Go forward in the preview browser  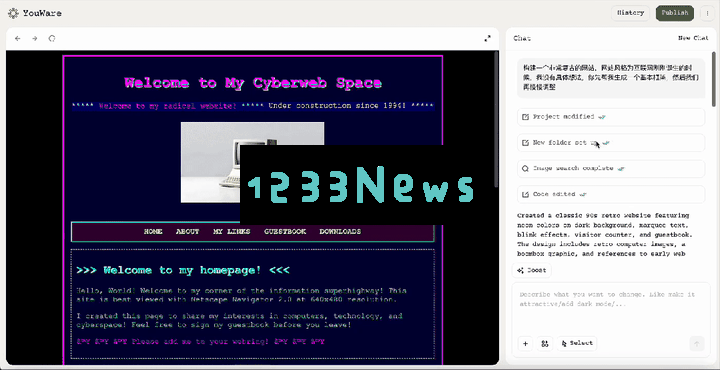pyautogui.click(x=35, y=39)
